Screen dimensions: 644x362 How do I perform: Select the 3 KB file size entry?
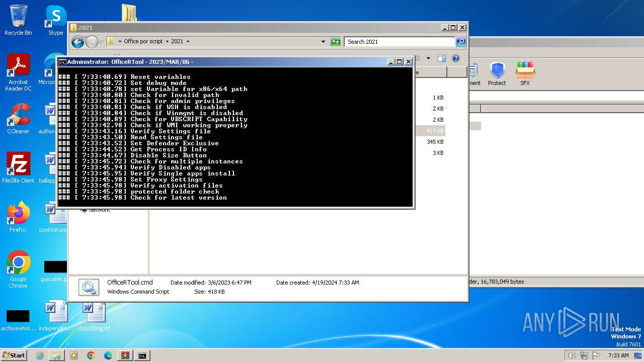[x=438, y=153]
